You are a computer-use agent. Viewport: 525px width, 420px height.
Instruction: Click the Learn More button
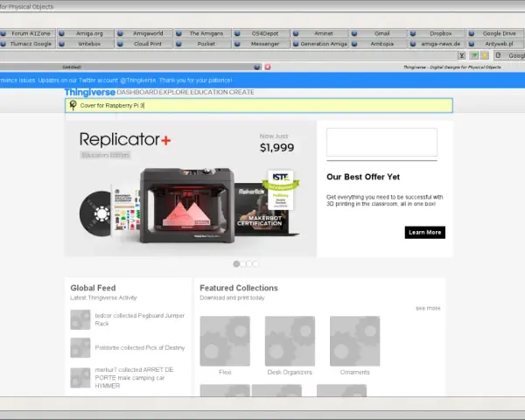pyautogui.click(x=425, y=233)
